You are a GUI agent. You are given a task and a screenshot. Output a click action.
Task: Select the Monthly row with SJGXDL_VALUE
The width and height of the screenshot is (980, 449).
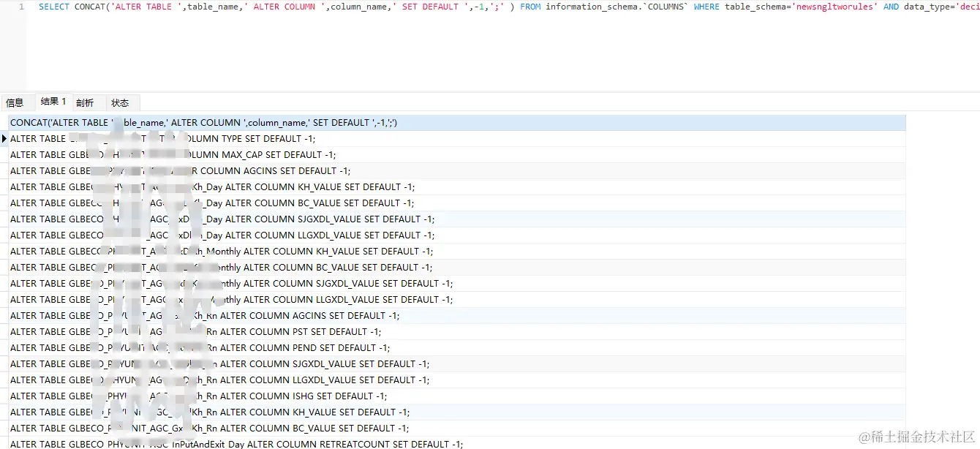click(x=457, y=284)
